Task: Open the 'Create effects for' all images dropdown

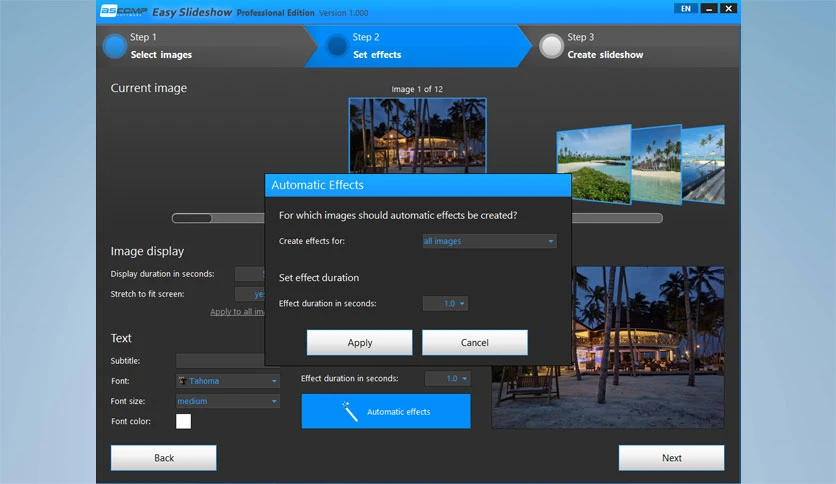Action: (x=489, y=241)
